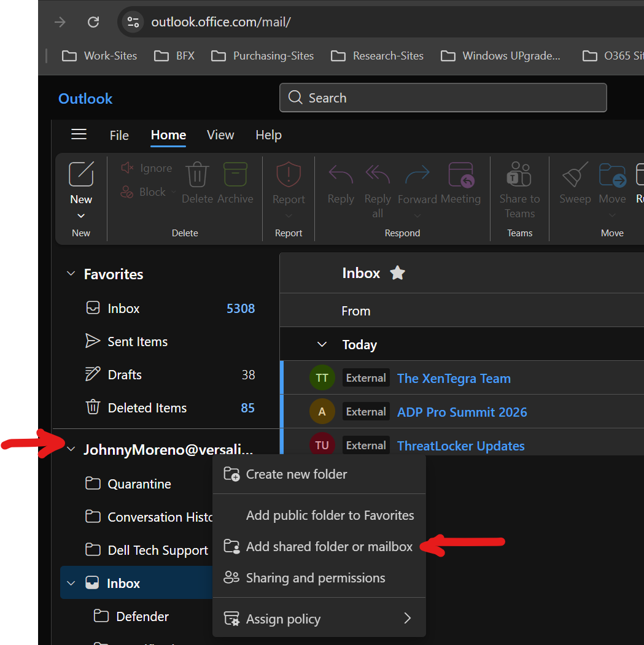Screen dimensions: 644x645
Task: Click the site information icon in address bar
Action: point(133,22)
